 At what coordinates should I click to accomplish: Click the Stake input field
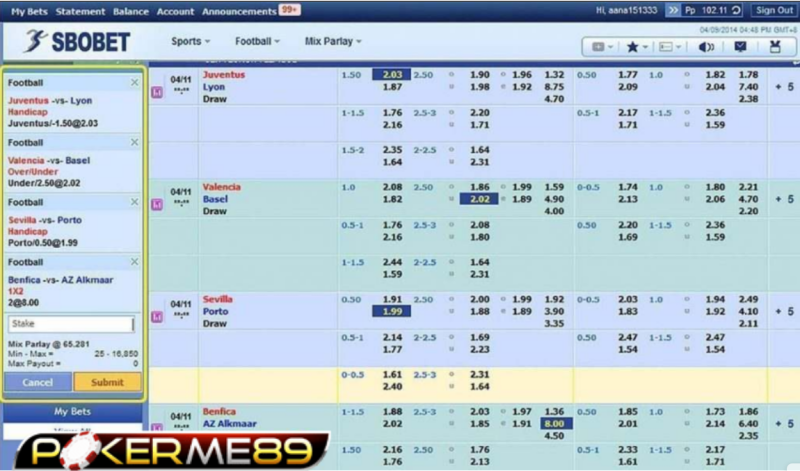(71, 324)
